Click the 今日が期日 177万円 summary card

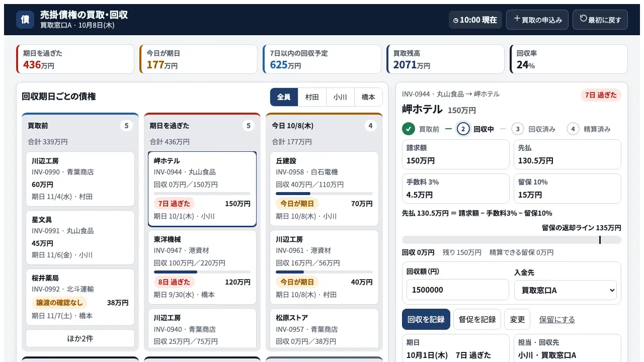coord(199,59)
